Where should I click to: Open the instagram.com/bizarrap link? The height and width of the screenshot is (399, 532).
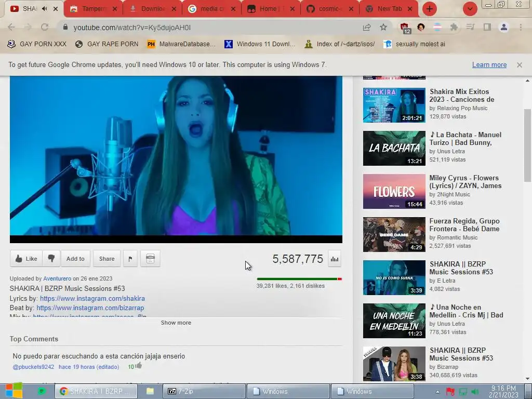[x=90, y=308]
